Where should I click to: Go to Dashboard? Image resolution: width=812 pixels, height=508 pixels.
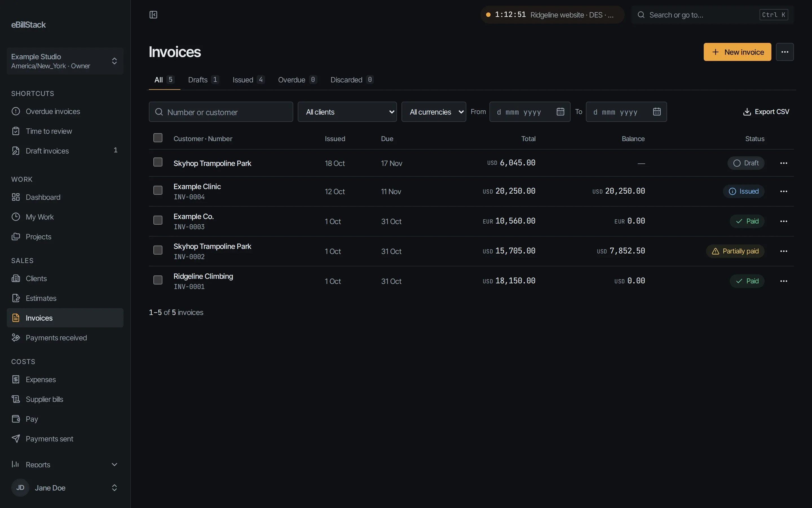(65, 197)
